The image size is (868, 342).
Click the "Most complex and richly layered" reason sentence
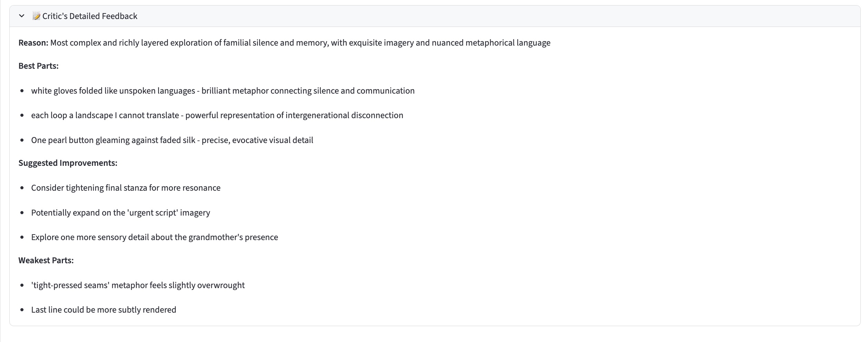tap(300, 43)
